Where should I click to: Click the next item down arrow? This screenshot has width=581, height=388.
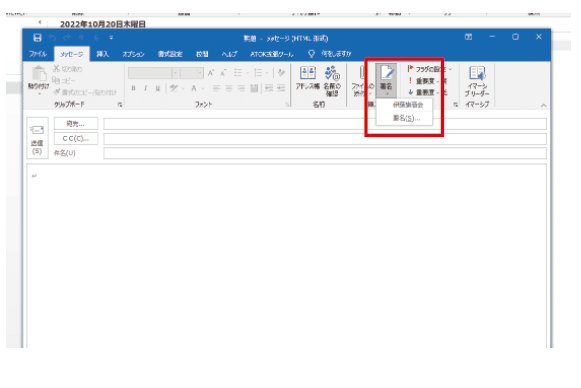pos(96,37)
